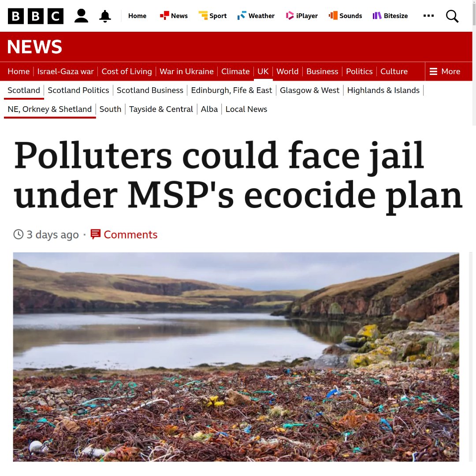Open the Tayside & Central section
This screenshot has width=476, height=476.
pos(161,109)
